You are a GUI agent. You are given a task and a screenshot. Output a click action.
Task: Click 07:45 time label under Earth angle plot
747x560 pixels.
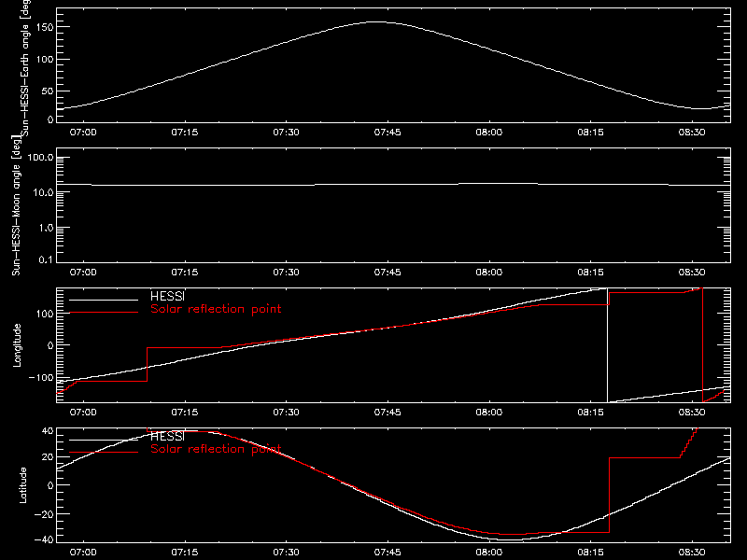tap(388, 133)
